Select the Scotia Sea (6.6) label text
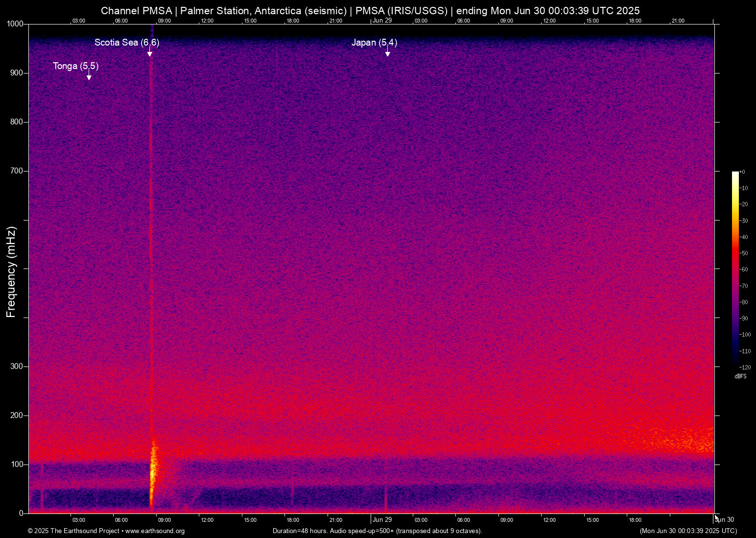This screenshot has width=756, height=538. tap(127, 43)
